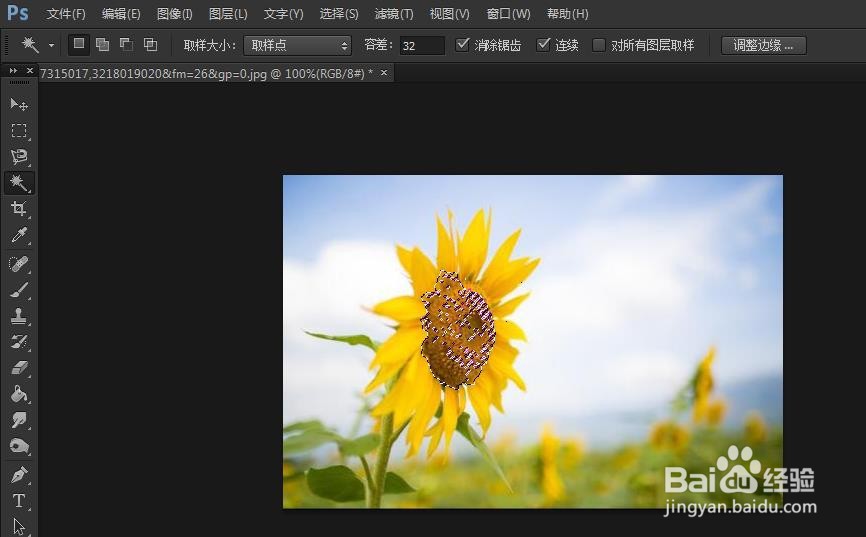Image resolution: width=866 pixels, height=537 pixels.
Task: Select the Eyedropper tool
Action: [19, 235]
